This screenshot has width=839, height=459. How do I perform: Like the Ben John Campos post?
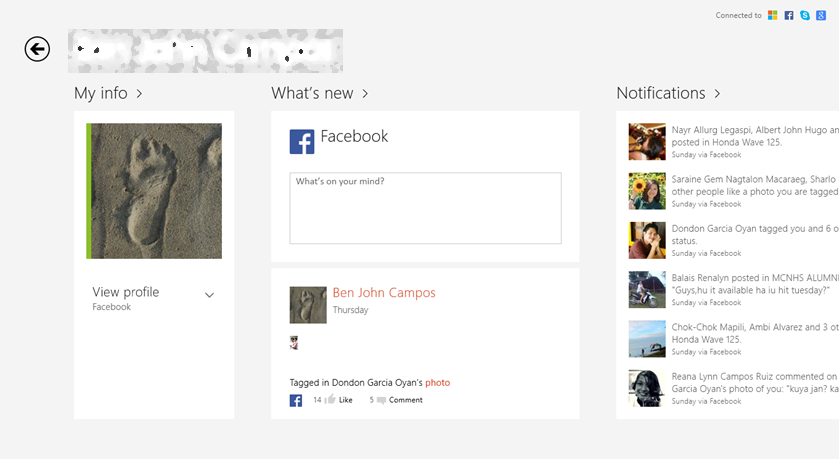click(340, 400)
